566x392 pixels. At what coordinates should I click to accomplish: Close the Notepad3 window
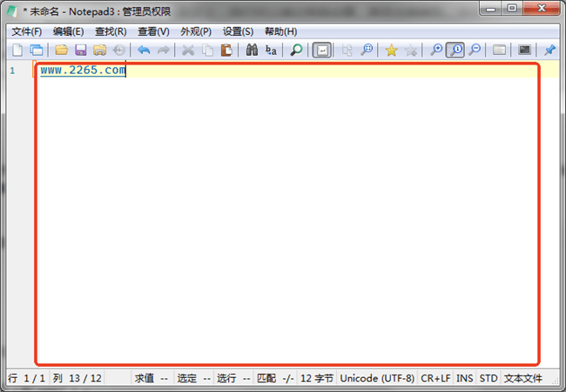pos(542,9)
